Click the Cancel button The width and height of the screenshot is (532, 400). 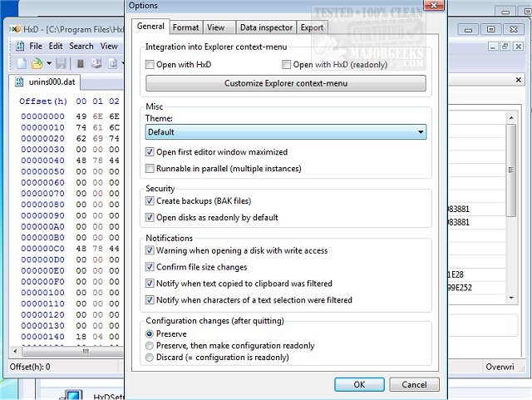pos(414,384)
